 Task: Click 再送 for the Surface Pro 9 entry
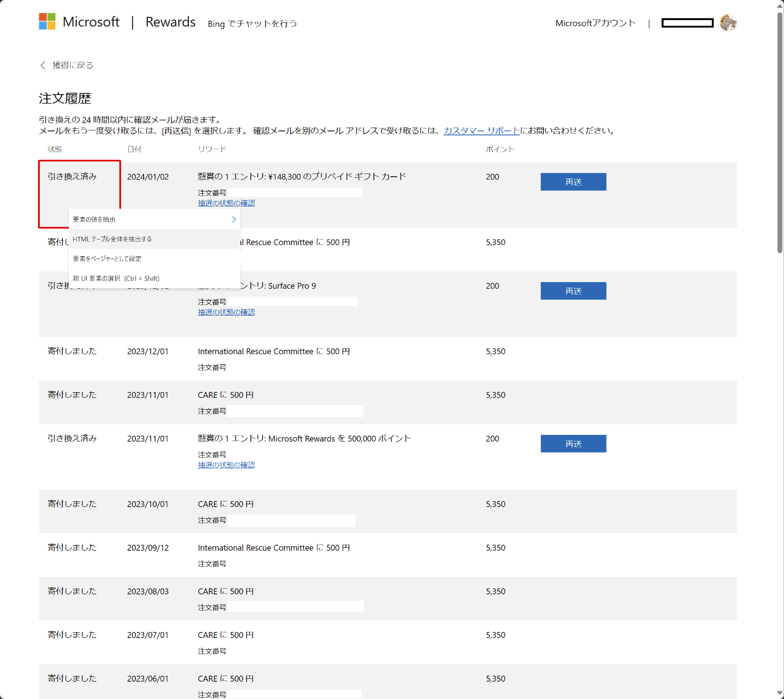pos(573,291)
